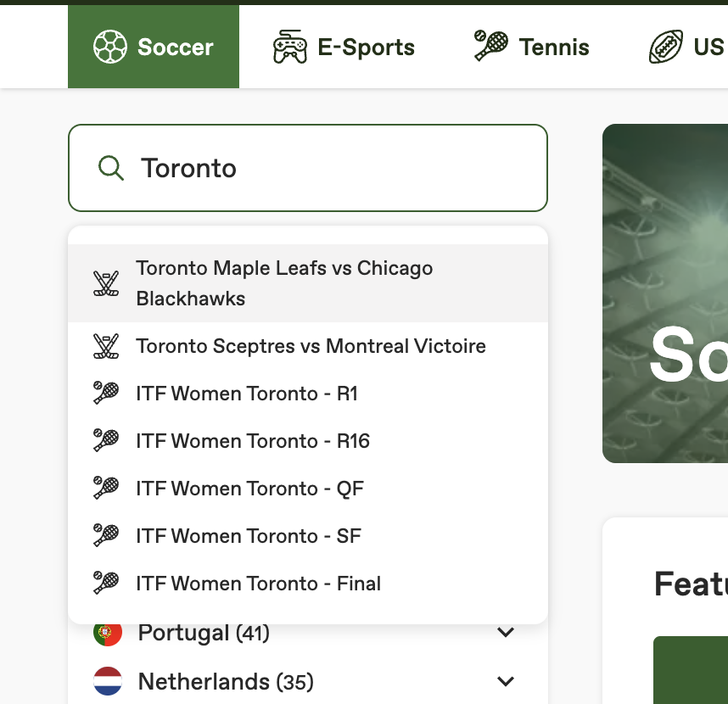
Task: Click hockey sticks icon beside Toronto Maple Leafs
Action: [x=106, y=283]
